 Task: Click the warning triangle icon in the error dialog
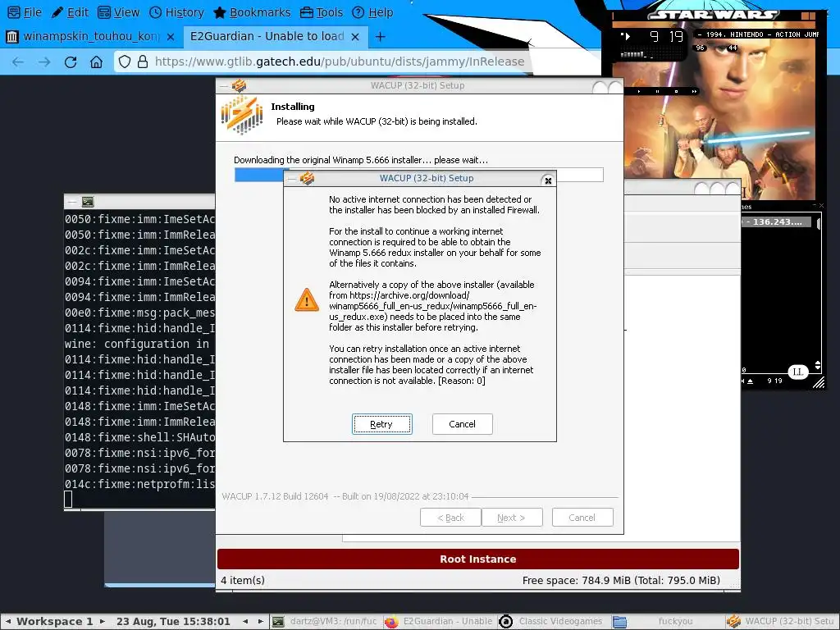point(307,300)
